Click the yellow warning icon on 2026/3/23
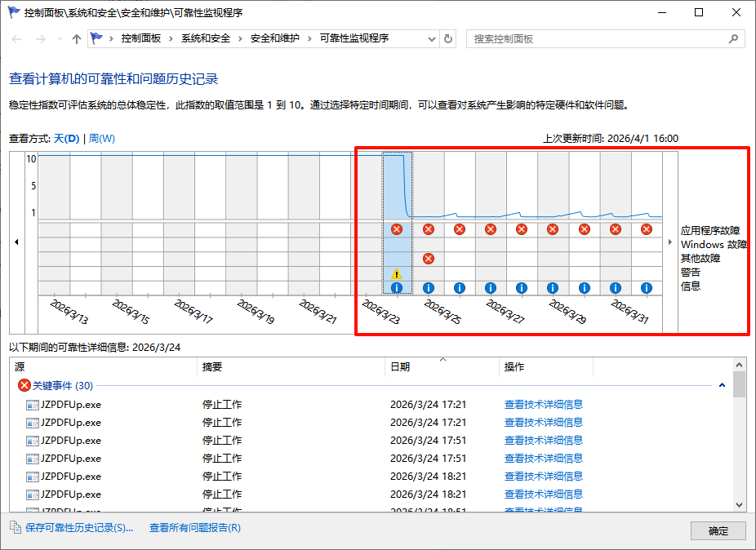Viewport: 756px width, 550px height. point(397,275)
